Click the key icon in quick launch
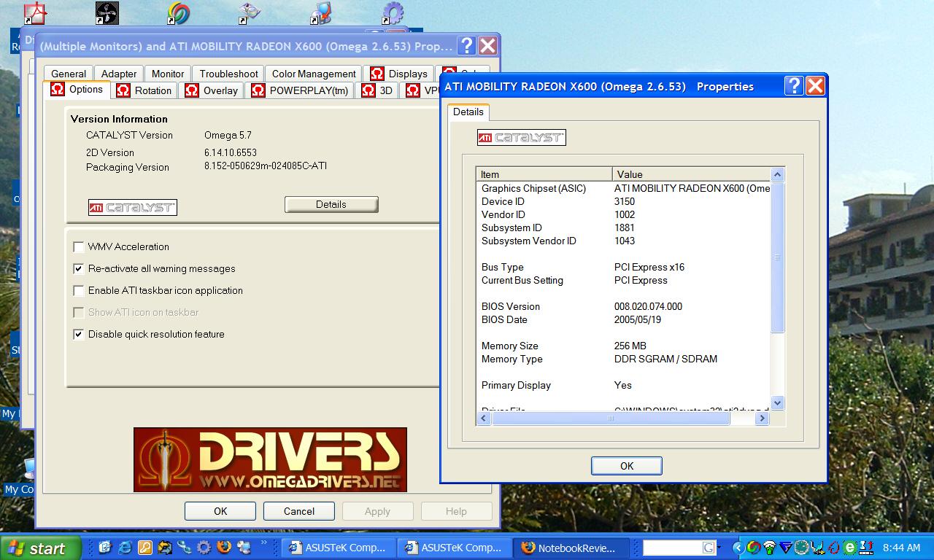Image resolution: width=934 pixels, height=560 pixels. click(x=144, y=547)
